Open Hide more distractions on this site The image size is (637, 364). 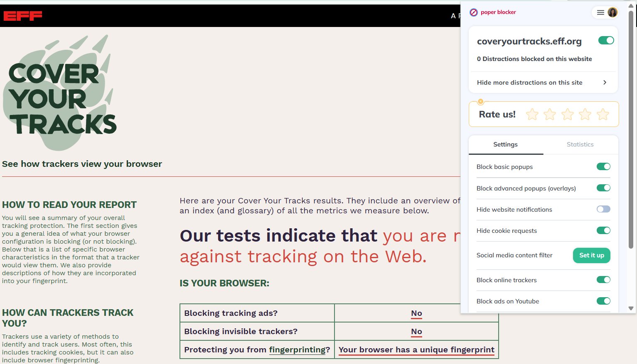point(543,83)
